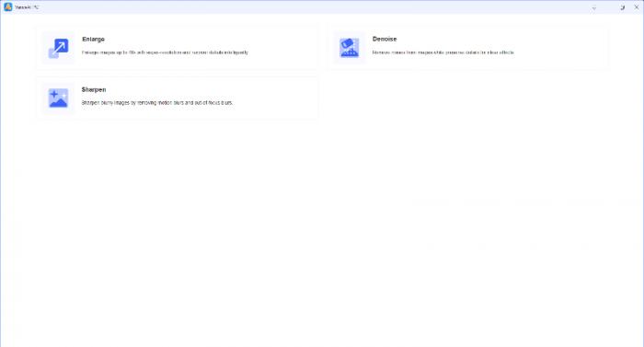Screen dimensions: 644x347
Task: Restore or maximize the application window
Action: (x=622, y=7)
